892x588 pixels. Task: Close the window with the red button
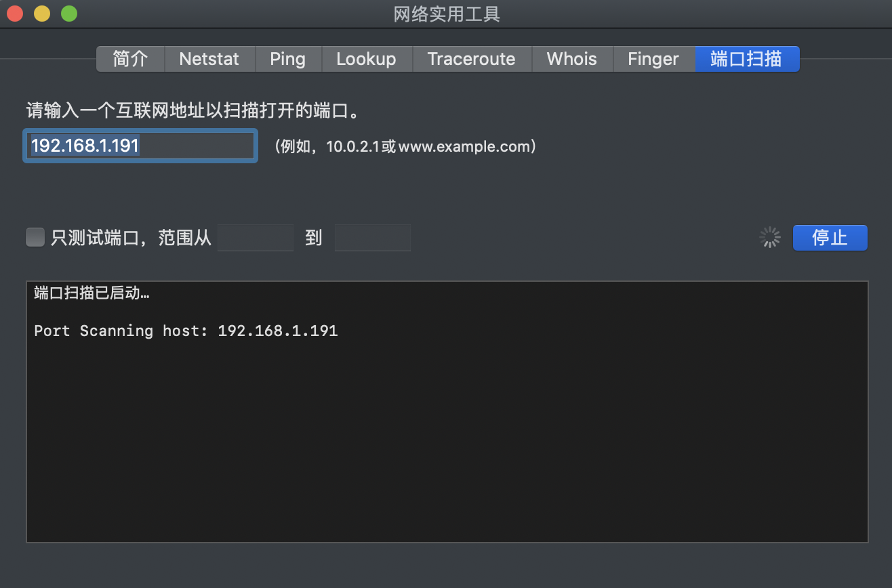coord(14,14)
